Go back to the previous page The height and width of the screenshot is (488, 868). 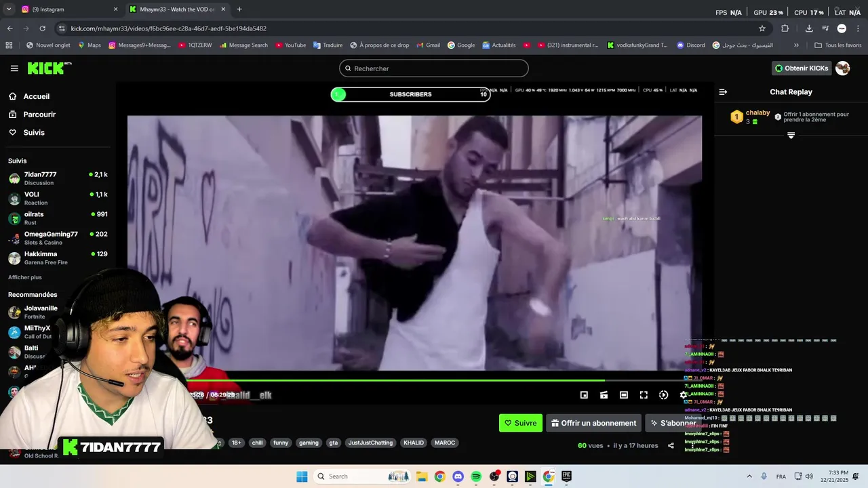point(9,28)
